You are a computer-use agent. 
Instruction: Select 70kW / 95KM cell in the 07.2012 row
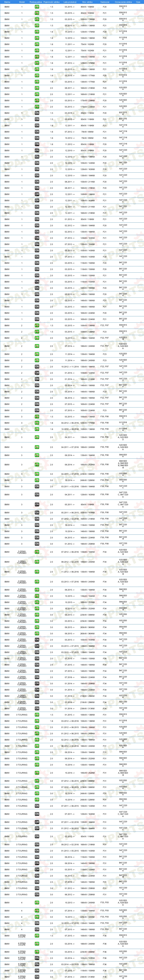click(x=87, y=132)
